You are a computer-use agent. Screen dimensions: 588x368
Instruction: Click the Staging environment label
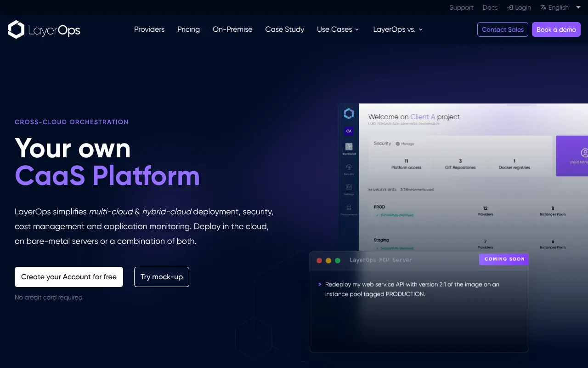click(x=381, y=240)
